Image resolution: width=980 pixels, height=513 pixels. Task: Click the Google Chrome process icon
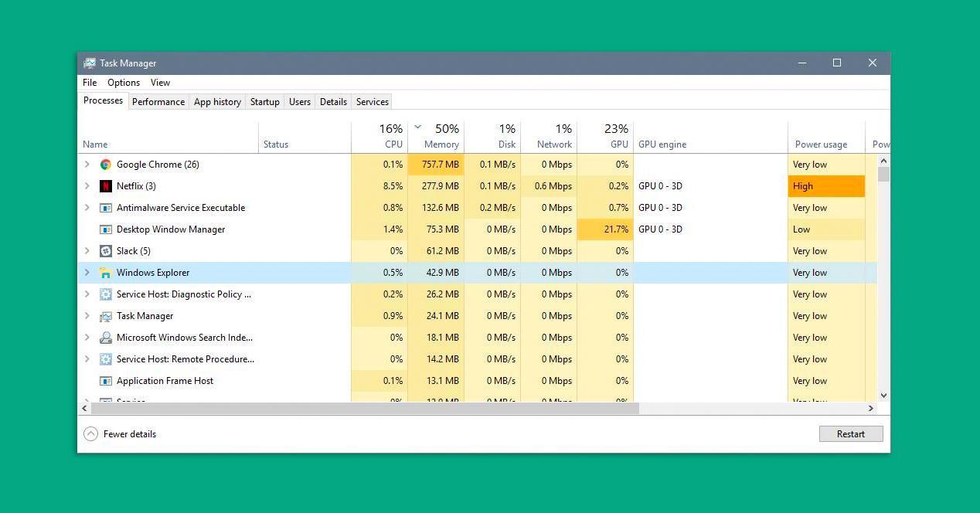click(106, 165)
